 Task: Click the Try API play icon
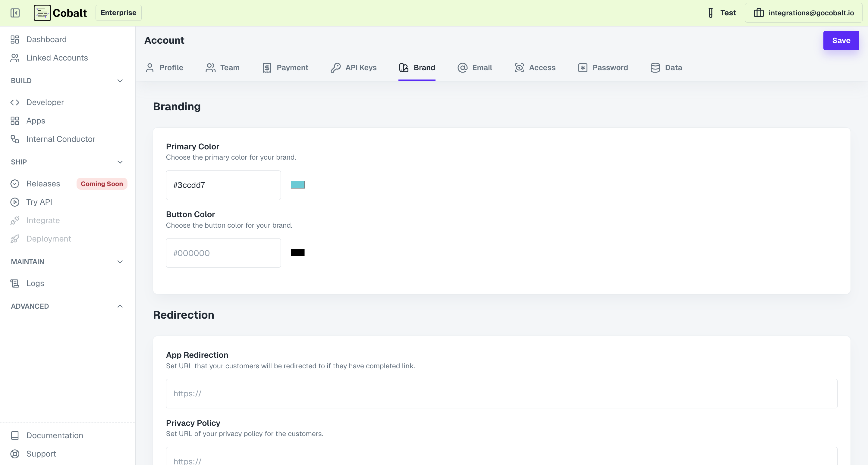click(15, 202)
